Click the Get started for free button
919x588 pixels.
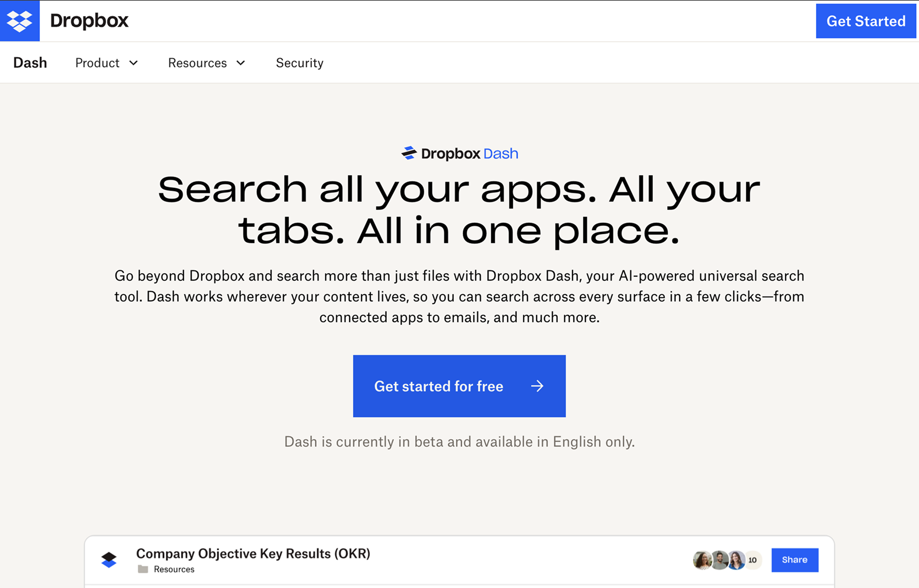459,386
